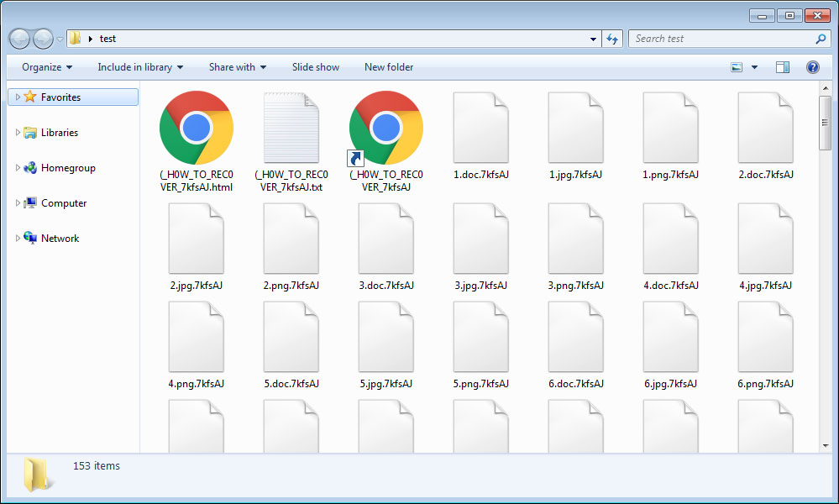The height and width of the screenshot is (504, 839).
Task: Click the vertical scrollbar thumb
Action: (x=825, y=123)
